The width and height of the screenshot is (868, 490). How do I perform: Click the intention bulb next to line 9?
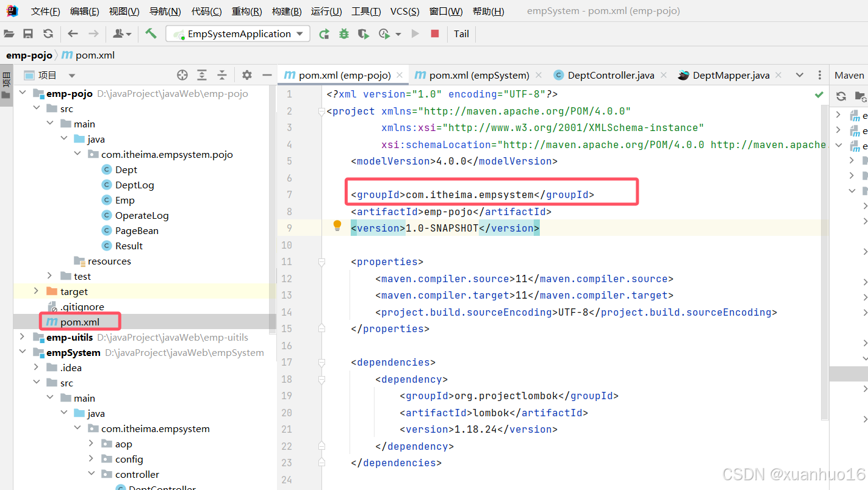(x=337, y=225)
